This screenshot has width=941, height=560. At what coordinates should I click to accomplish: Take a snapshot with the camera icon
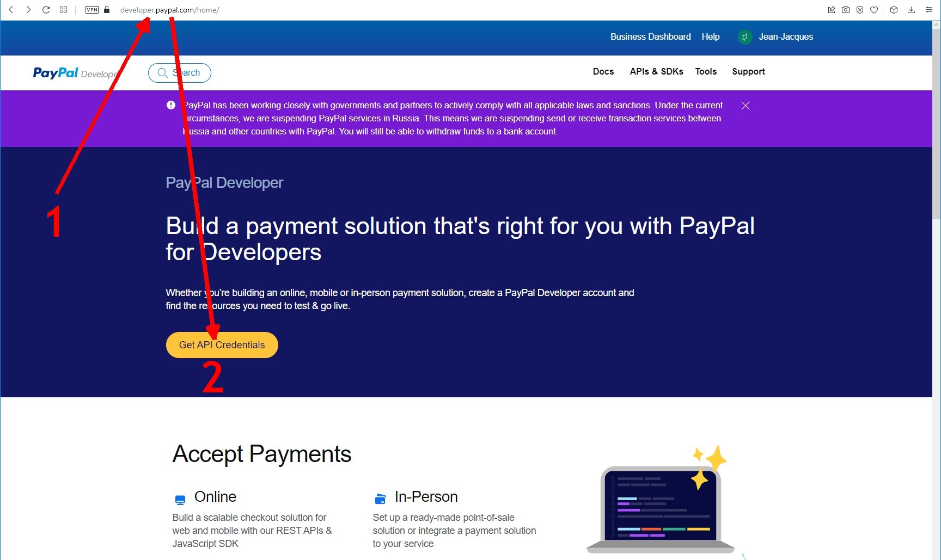pos(846,10)
